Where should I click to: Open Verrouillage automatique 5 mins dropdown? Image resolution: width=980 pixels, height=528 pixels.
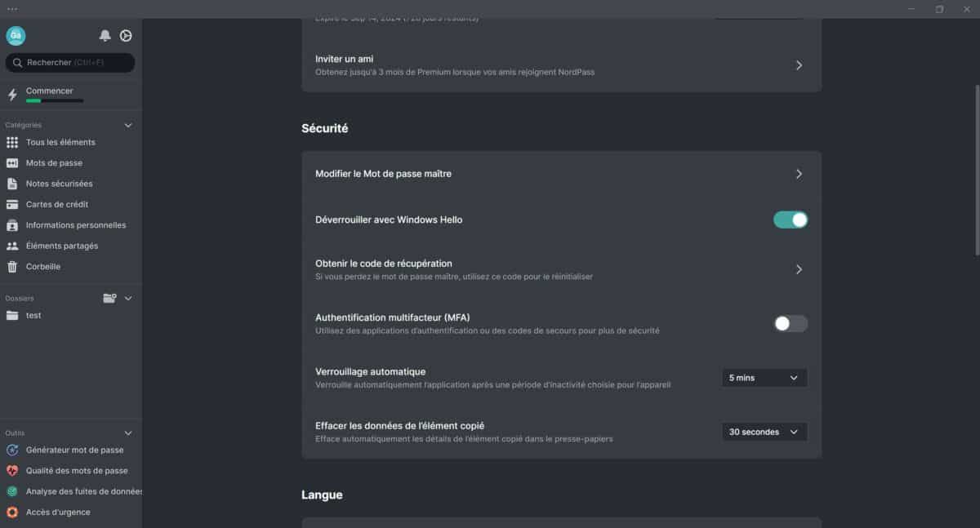[x=764, y=378]
